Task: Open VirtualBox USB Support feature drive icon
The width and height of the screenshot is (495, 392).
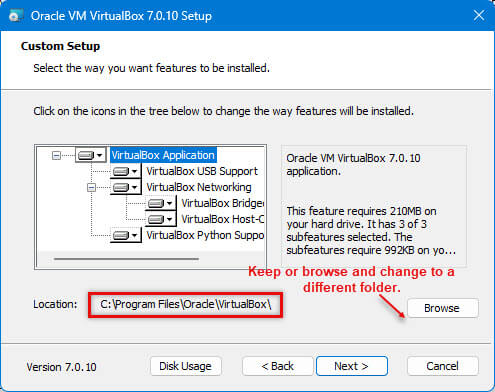Action: [125, 171]
